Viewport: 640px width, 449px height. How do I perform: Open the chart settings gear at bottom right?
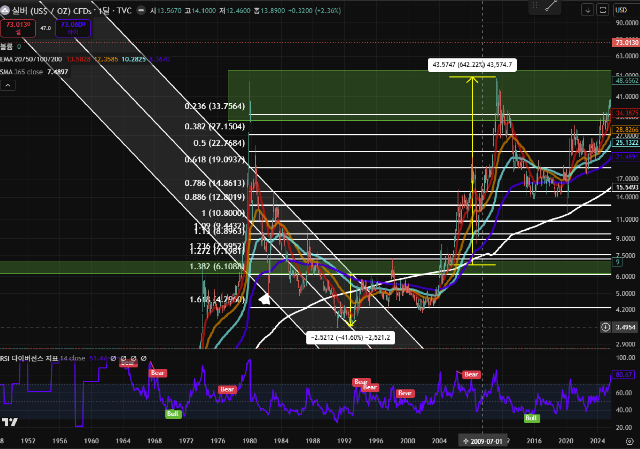point(629,441)
